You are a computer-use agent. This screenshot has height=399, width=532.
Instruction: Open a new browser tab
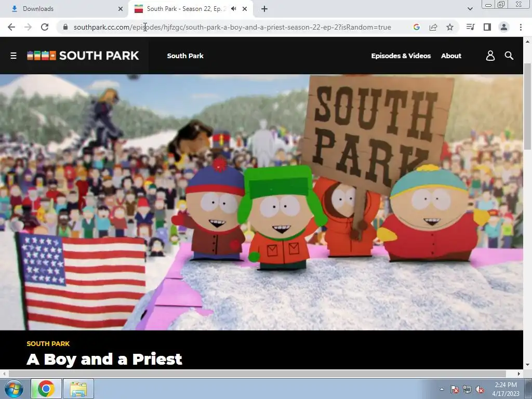pyautogui.click(x=264, y=9)
